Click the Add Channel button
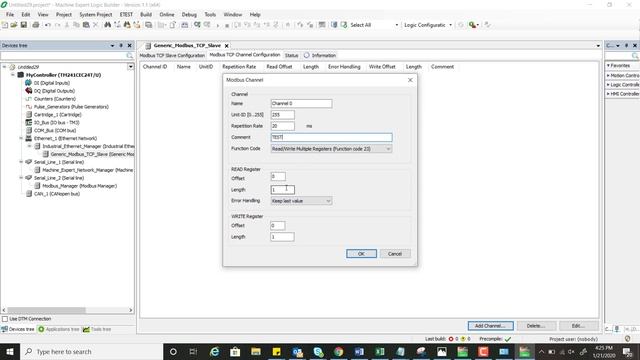The width and height of the screenshot is (640, 360). click(491, 326)
